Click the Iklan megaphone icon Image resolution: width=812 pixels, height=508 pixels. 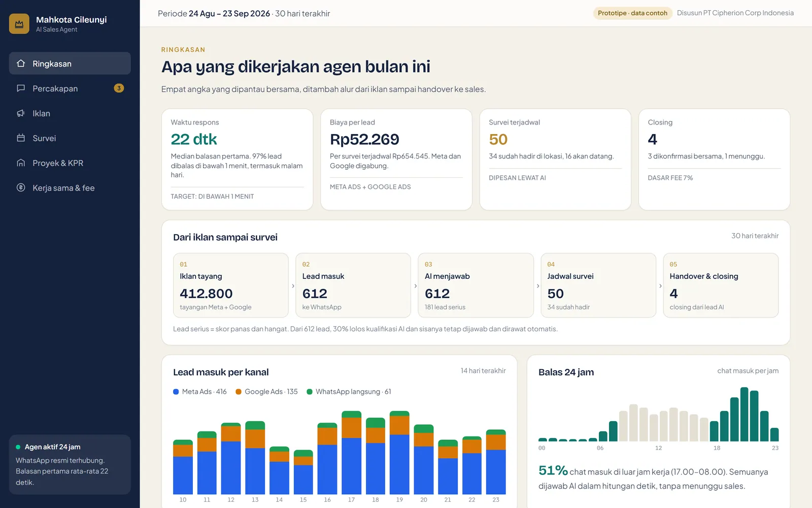coord(21,113)
